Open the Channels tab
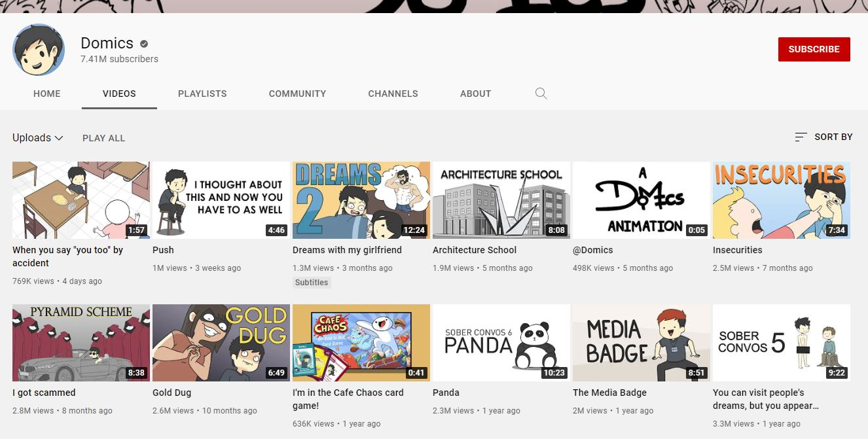This screenshot has height=439, width=868. point(393,94)
